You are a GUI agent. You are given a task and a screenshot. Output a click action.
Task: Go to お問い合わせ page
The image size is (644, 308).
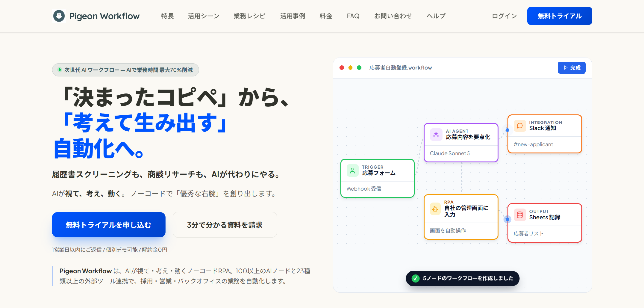coord(393,16)
